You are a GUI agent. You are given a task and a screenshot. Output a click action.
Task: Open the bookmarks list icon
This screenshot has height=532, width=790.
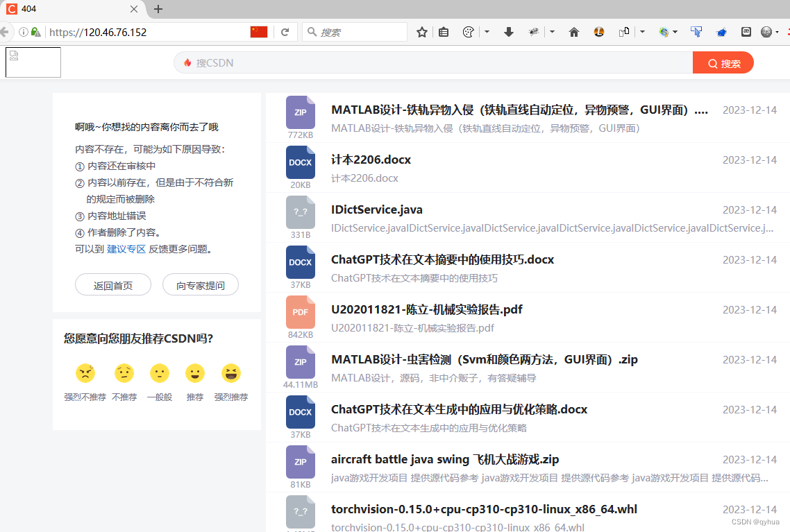(444, 32)
